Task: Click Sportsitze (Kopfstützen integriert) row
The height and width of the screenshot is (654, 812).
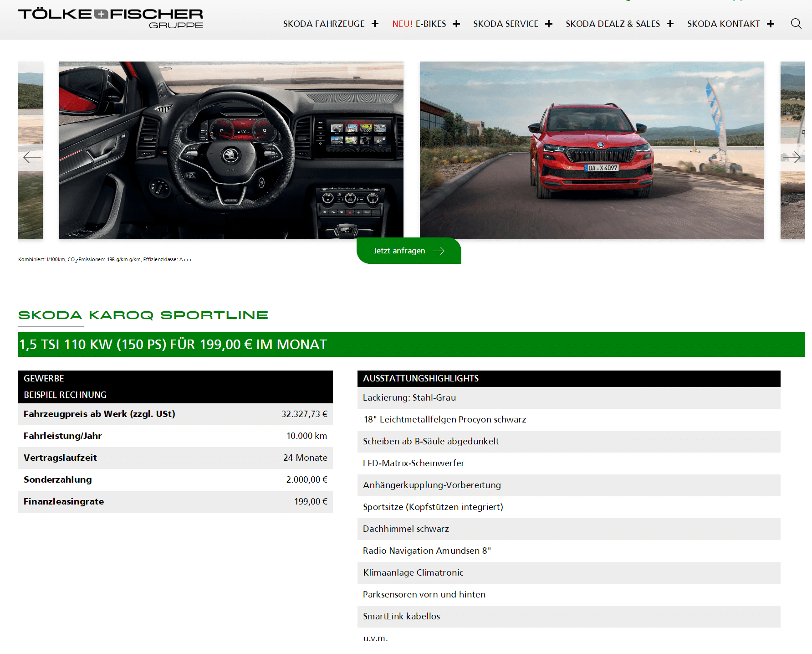Action: click(569, 507)
